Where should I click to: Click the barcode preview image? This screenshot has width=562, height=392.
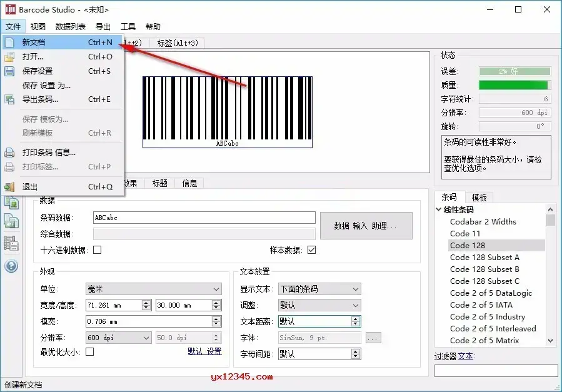227,112
